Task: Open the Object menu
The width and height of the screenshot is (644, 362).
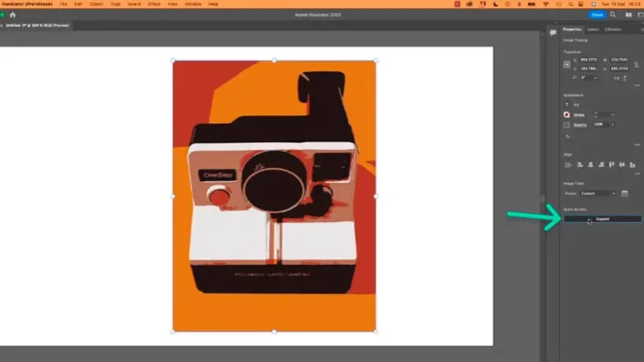Action: pos(96,4)
